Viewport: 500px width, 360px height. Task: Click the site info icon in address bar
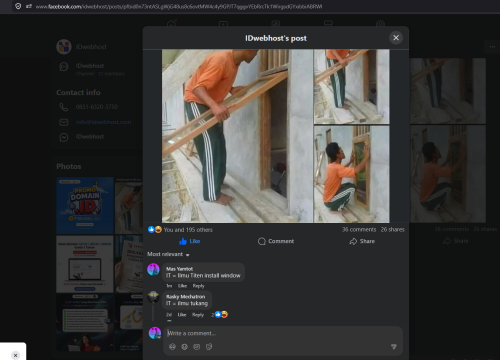(29, 6)
